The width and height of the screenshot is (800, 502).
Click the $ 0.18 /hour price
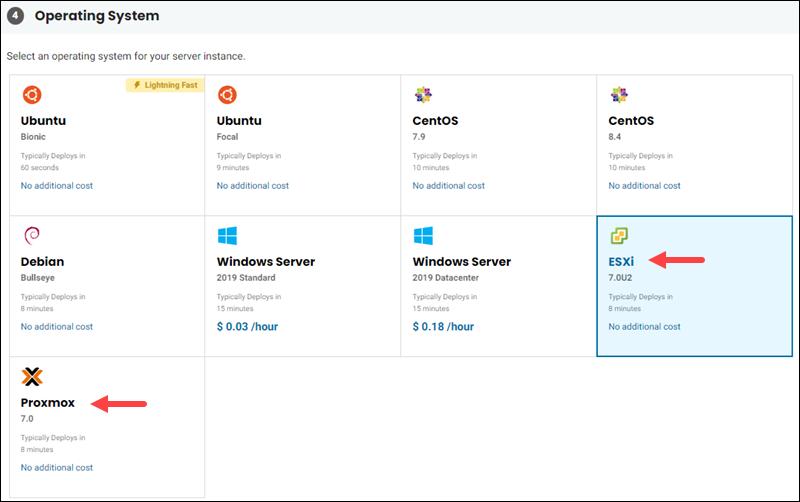(445, 327)
